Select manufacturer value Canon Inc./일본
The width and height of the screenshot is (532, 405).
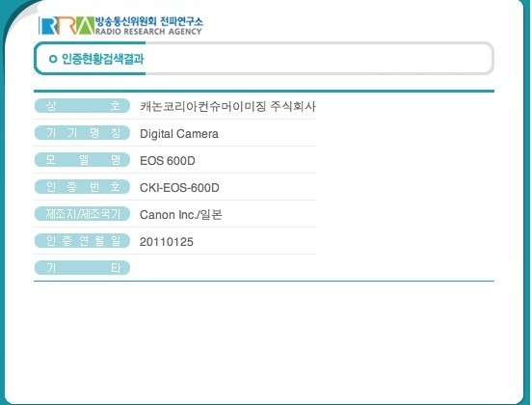tap(181, 214)
